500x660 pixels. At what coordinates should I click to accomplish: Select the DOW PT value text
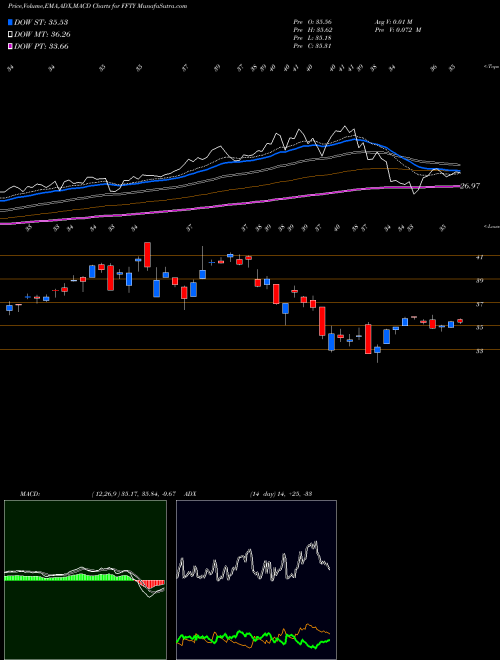[x=59, y=46]
